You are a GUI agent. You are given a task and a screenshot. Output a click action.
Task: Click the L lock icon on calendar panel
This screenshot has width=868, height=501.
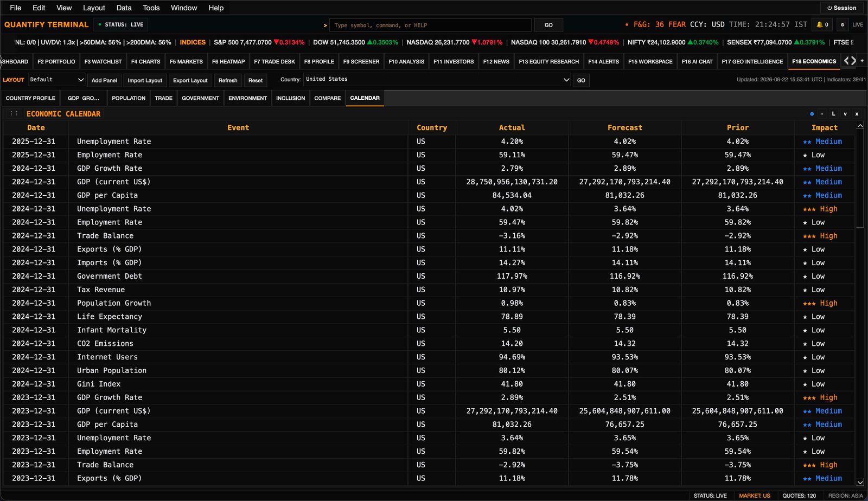pyautogui.click(x=834, y=114)
